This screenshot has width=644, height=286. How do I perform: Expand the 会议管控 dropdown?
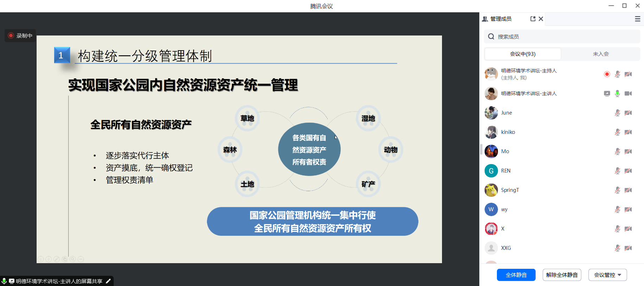pos(607,275)
